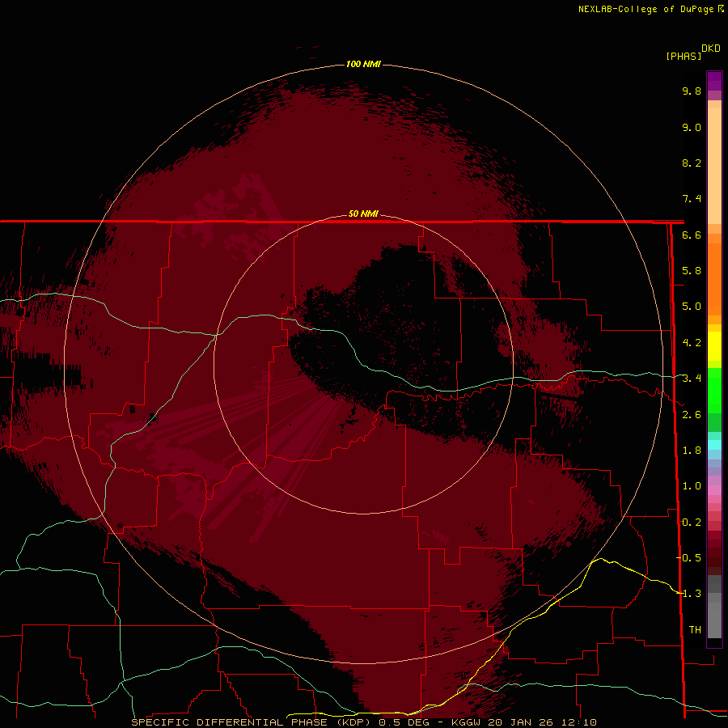Pick the purple segment atop color bar
Image resolution: width=728 pixels, height=728 pixels.
click(714, 81)
